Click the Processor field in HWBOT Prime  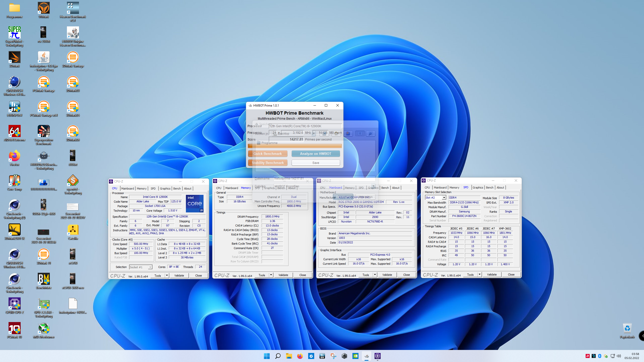tap(305, 126)
